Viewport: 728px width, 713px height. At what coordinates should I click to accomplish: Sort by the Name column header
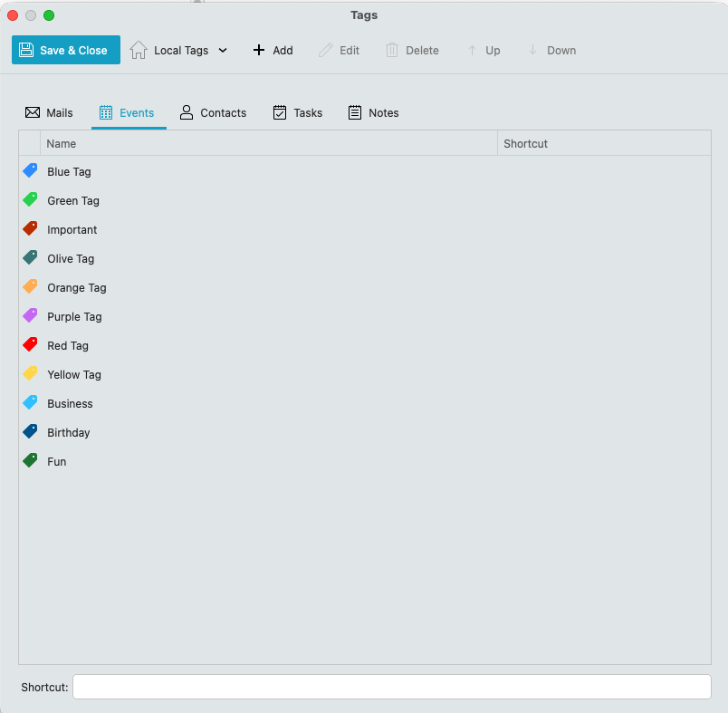point(268,143)
